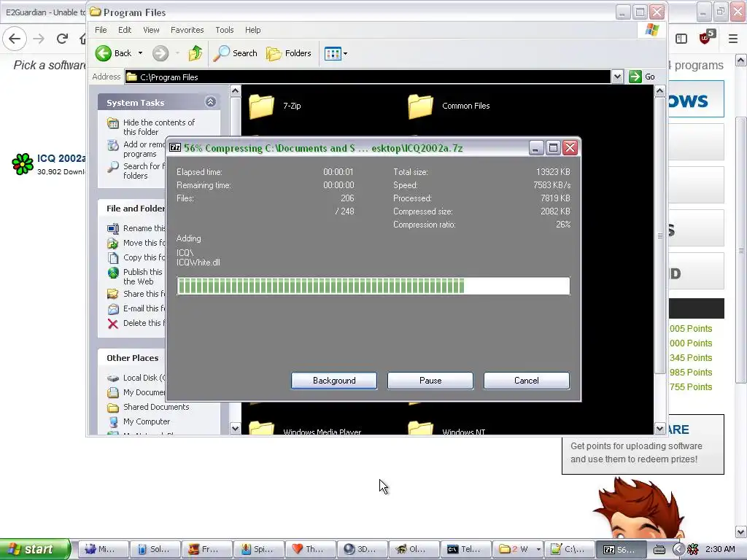Open the Help menu
Image resolution: width=747 pixels, height=560 pixels.
[253, 30]
